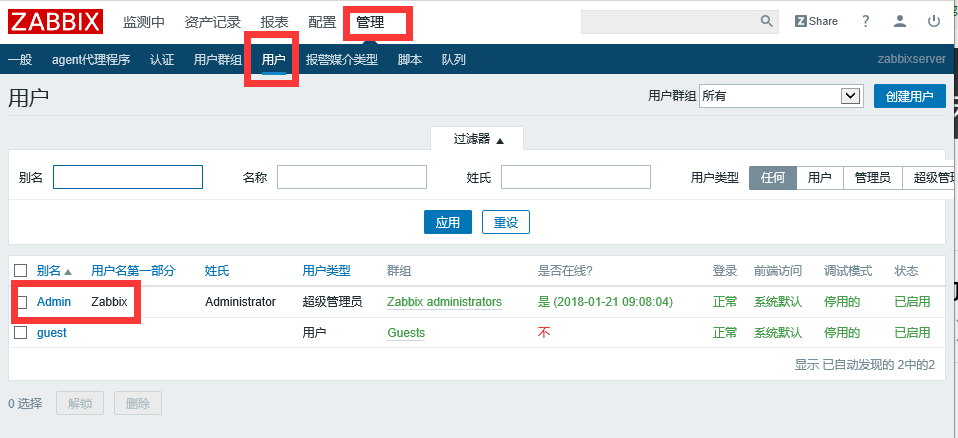Screen dimensions: 958x438
Task: Open the 监测中 menu
Action: (144, 23)
